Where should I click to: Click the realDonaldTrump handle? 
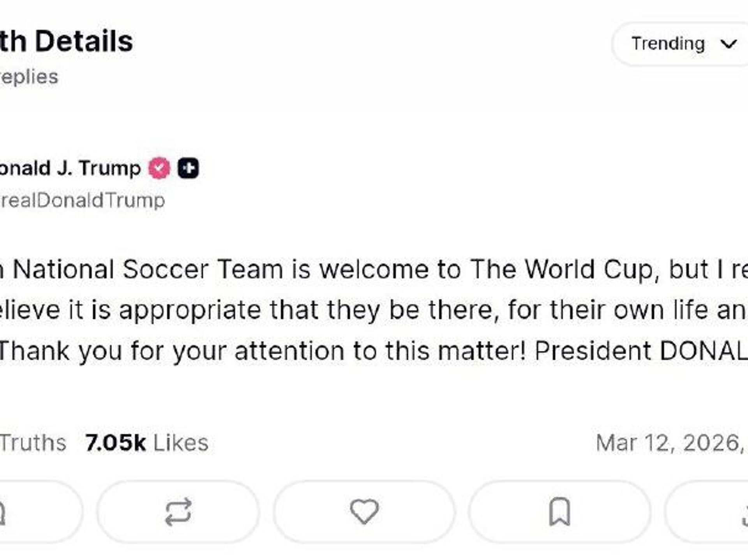(x=83, y=201)
